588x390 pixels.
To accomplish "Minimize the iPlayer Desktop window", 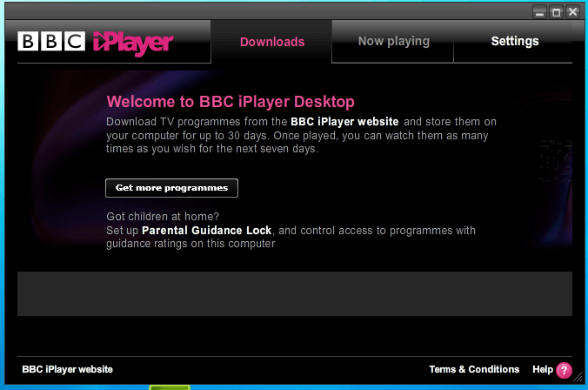I will click(x=540, y=11).
